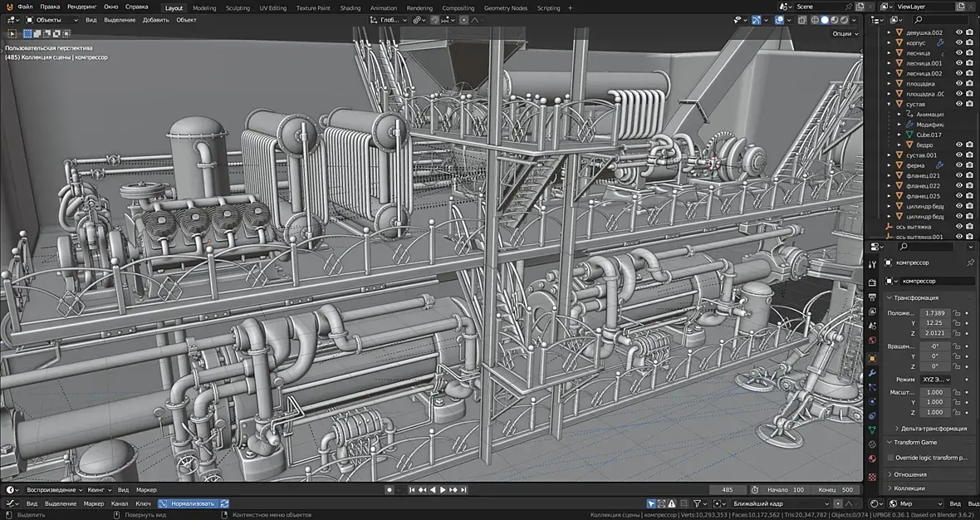Switch to the Sculpting workspace tab
Screen dimensions: 980x520
(x=238, y=7)
